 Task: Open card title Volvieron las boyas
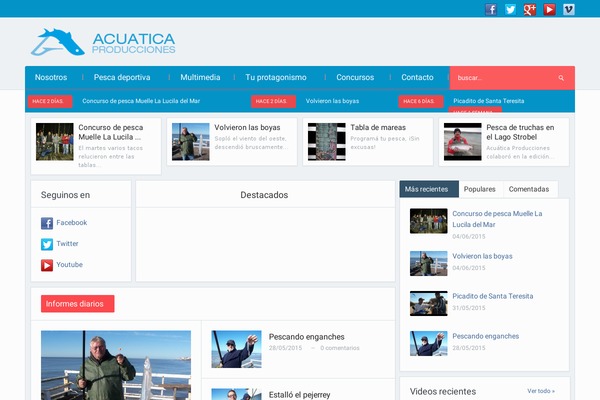click(x=247, y=127)
